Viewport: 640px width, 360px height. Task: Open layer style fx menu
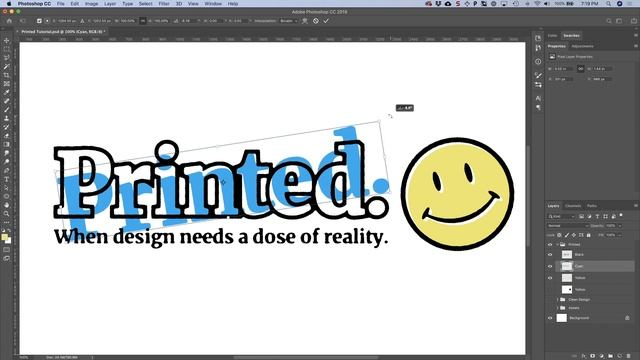tap(584, 356)
